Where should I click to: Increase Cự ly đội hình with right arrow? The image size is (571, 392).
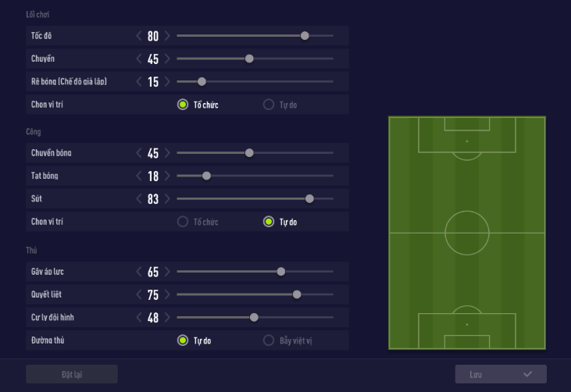[x=167, y=318]
